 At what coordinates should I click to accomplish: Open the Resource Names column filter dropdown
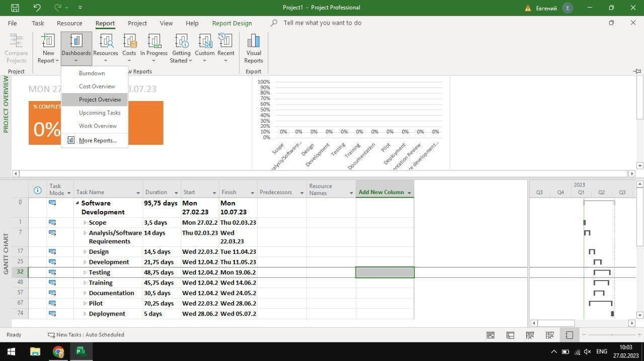351,193
